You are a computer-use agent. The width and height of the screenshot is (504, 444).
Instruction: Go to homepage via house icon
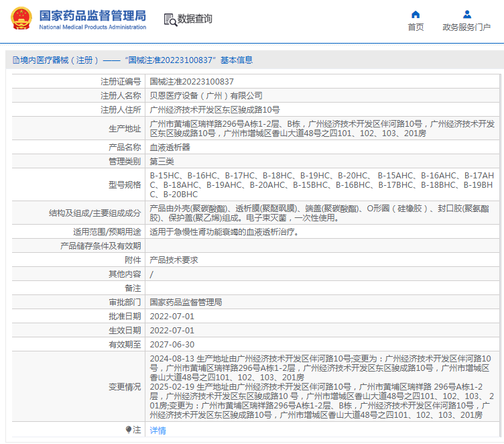[x=416, y=15]
